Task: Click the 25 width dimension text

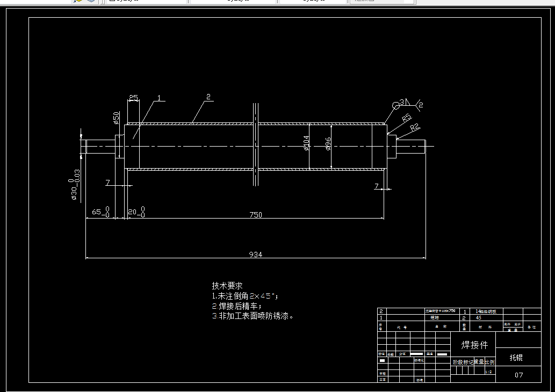Action: click(133, 97)
